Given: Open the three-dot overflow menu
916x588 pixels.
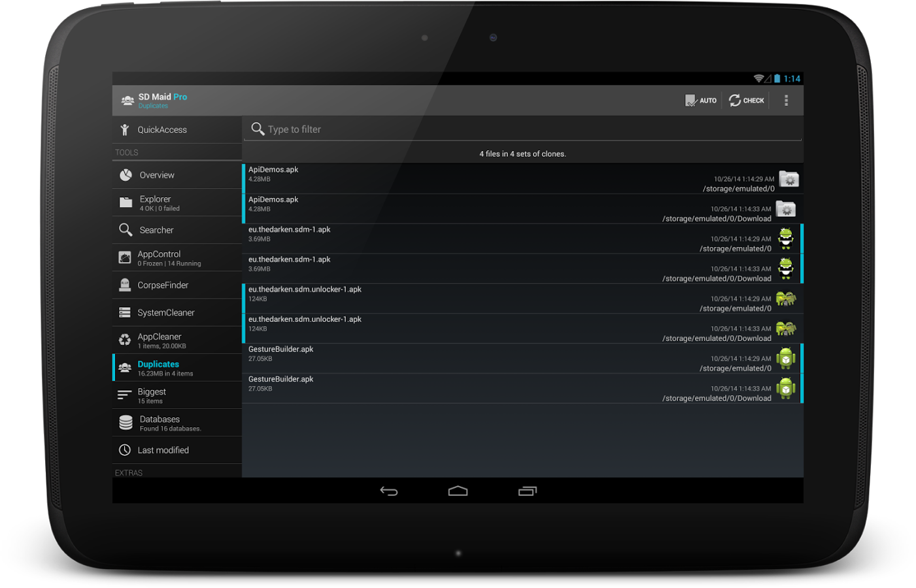Looking at the screenshot, I should coord(786,101).
